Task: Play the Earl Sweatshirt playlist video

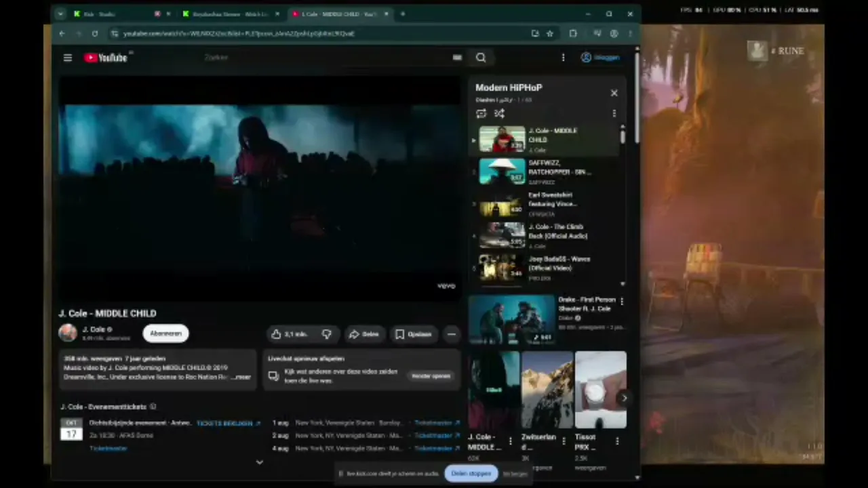Action: 544,203
